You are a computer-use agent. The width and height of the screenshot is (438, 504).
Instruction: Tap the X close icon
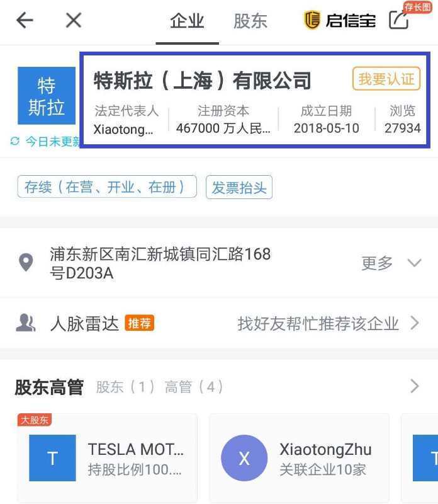pos(74,20)
